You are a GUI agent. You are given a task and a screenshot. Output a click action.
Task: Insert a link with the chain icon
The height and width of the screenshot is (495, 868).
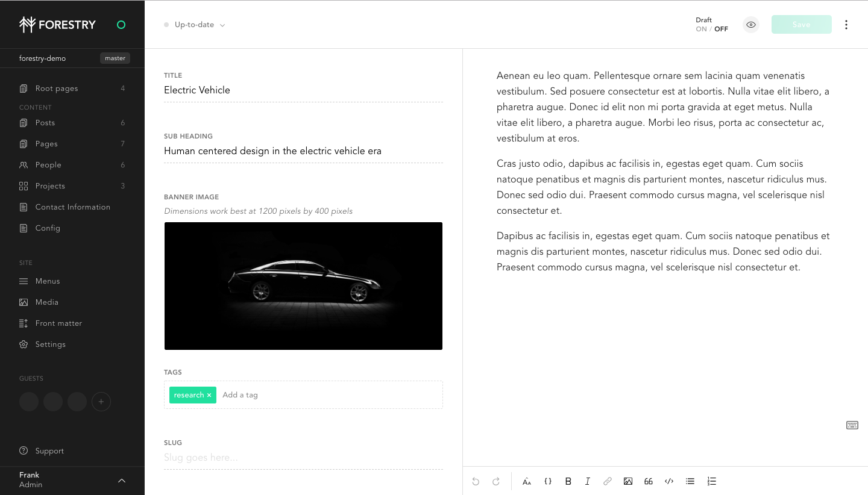point(608,481)
